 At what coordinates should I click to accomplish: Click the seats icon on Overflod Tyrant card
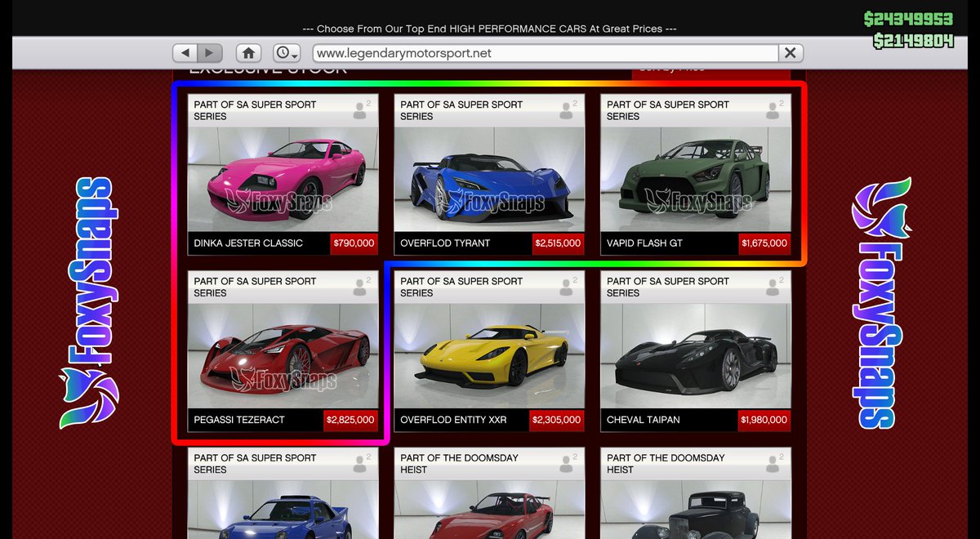tap(568, 110)
